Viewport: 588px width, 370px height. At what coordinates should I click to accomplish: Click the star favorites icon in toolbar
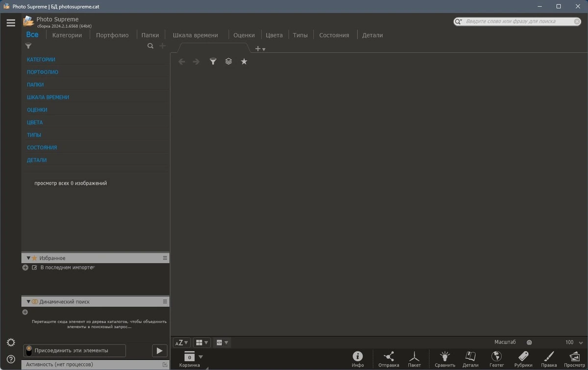[244, 62]
